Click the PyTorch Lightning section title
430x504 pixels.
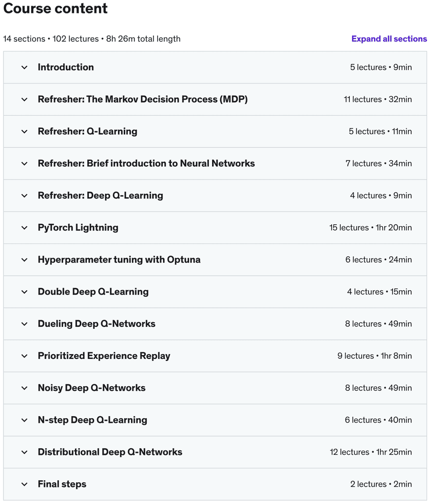78,228
